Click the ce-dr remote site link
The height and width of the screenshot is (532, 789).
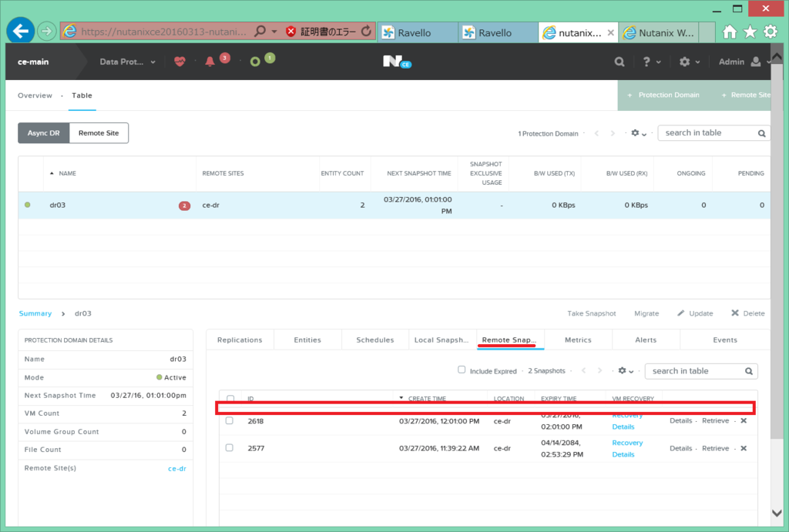[177, 469]
